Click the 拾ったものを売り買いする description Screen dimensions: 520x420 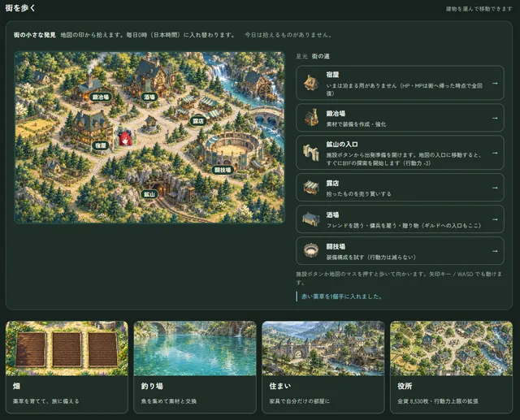(x=359, y=194)
